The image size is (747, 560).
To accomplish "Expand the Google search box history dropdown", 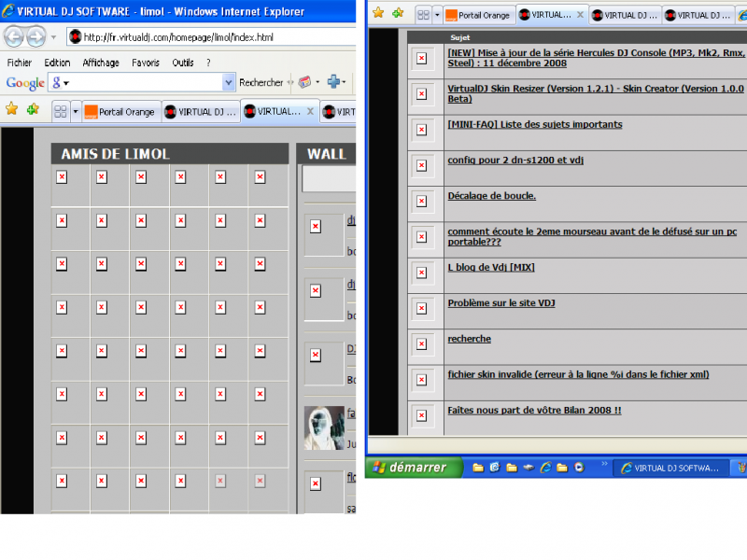I will click(x=229, y=82).
